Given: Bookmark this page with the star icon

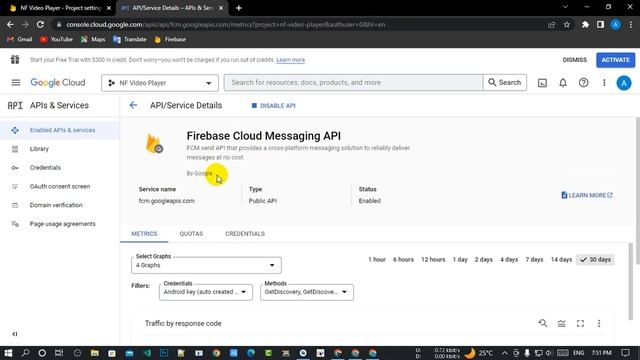Looking at the screenshot, I should [567, 24].
